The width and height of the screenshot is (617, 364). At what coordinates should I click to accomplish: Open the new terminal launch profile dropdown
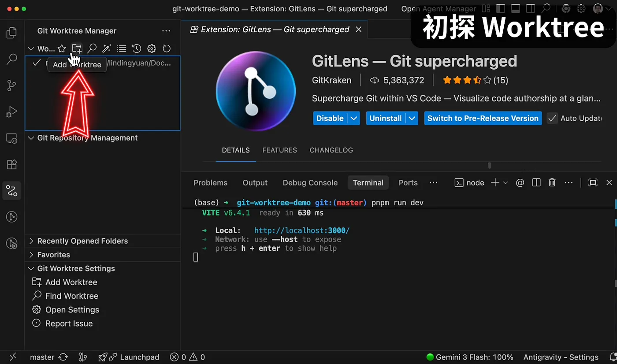point(505,182)
